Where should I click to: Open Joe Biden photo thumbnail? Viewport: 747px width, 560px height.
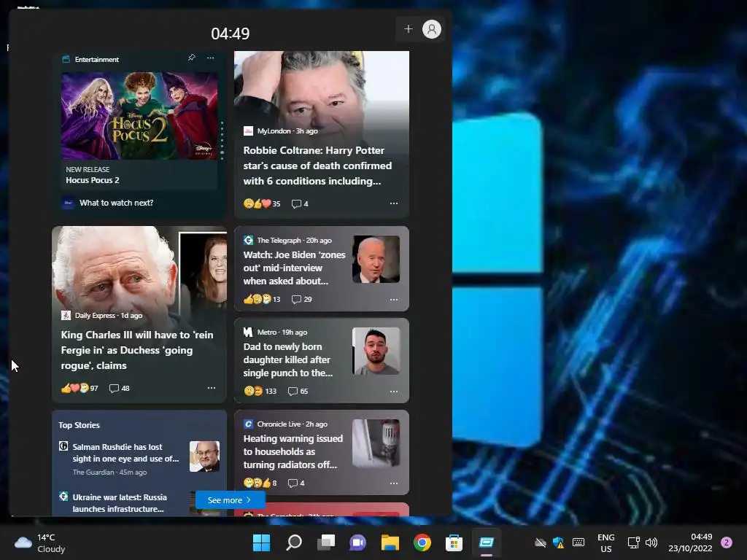click(x=376, y=259)
